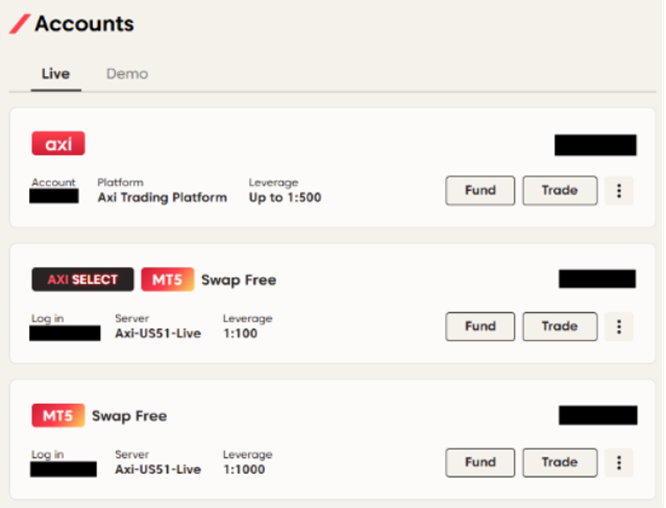Open more options for Axi Trading Platform account
This screenshot has width=666, height=508.
619,191
